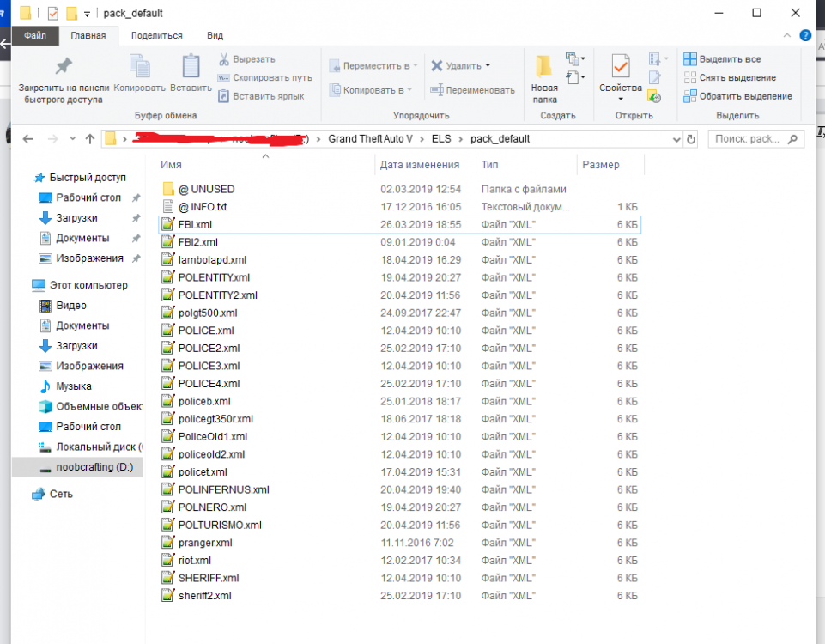
Task: Select Этот компьютер in sidebar
Action: [x=80, y=285]
